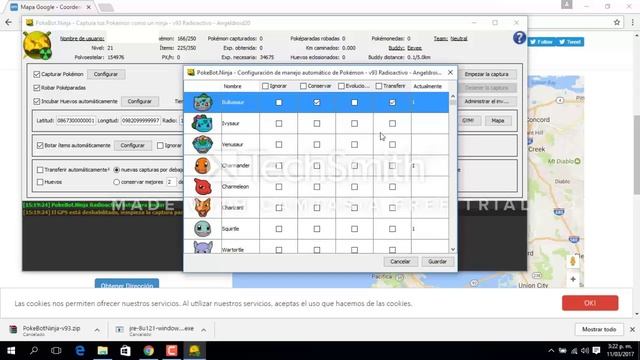640x360 pixels.
Task: Toggle Ignorar header checkbox
Action: coord(265,86)
